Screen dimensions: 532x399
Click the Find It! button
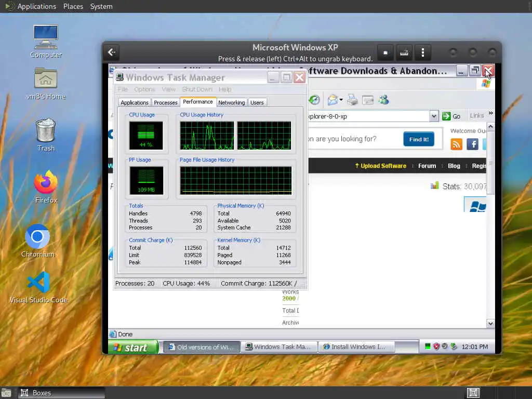point(419,139)
